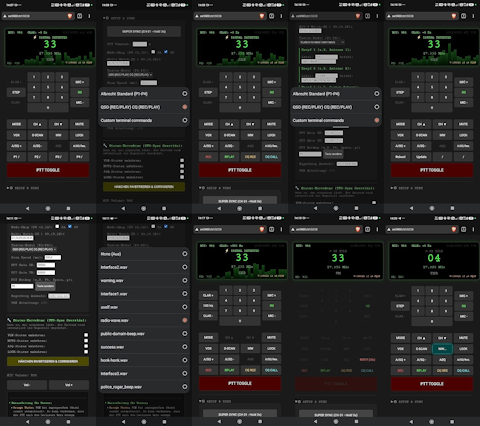Tick VOX status checkbox on the Vol-/Vol+ screen
480x426 pixels.
click(x=86, y=335)
